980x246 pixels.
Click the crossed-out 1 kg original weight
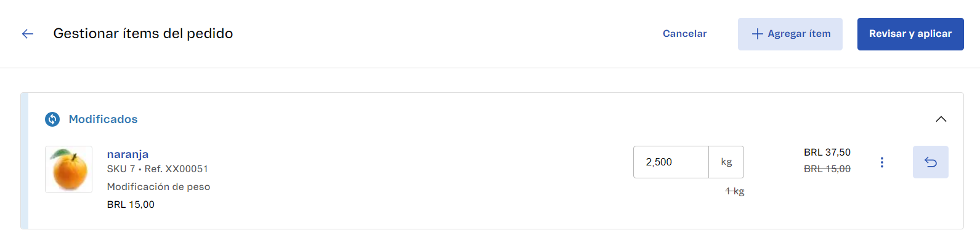pyautogui.click(x=734, y=191)
